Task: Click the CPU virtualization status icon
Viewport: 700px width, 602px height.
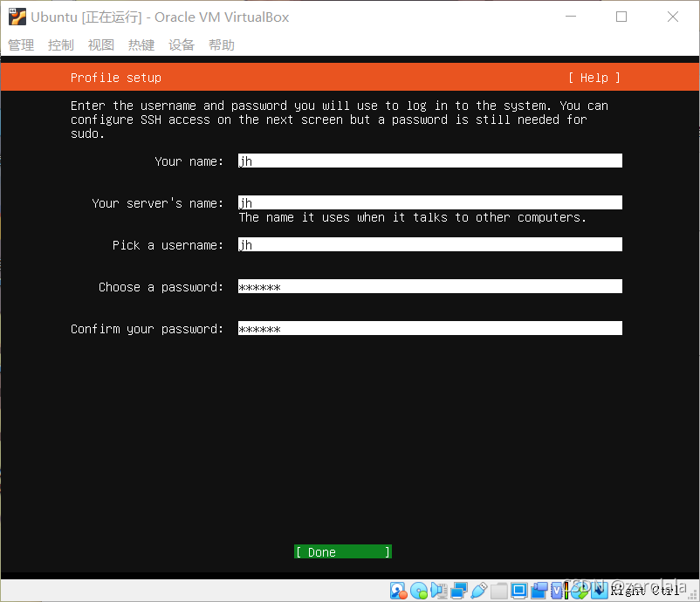Action: click(x=557, y=591)
